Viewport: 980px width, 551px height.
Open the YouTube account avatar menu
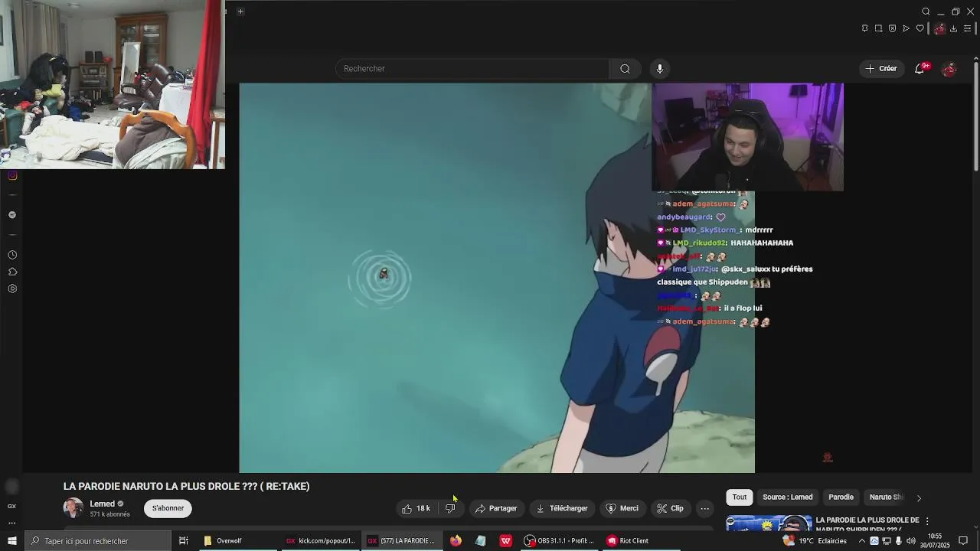click(x=949, y=69)
